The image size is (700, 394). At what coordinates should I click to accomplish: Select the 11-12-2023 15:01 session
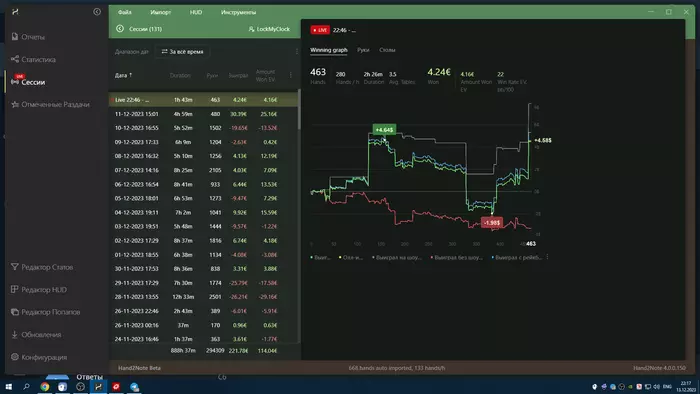[x=203, y=114]
